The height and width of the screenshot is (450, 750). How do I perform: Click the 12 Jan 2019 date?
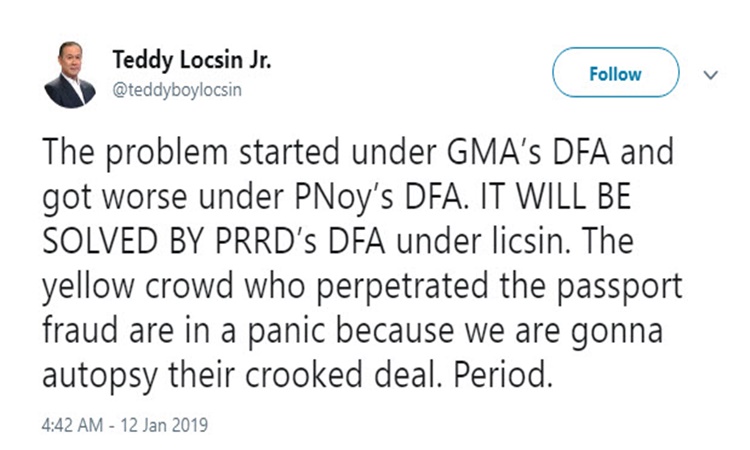(x=164, y=425)
